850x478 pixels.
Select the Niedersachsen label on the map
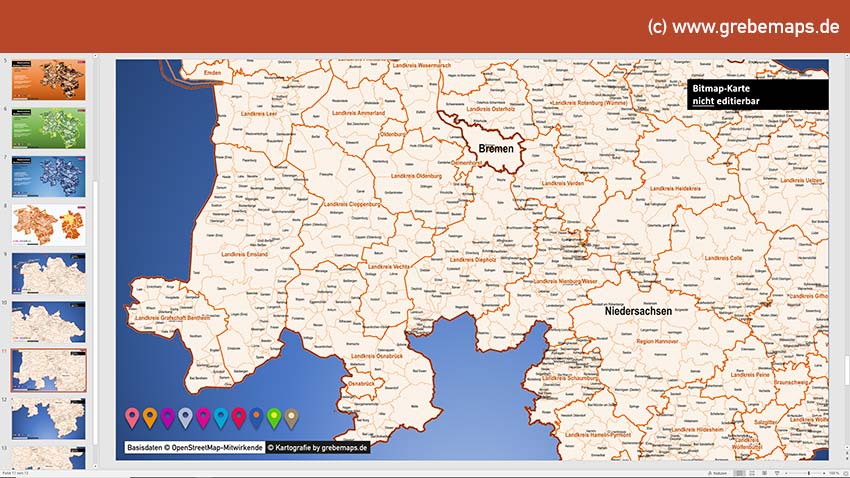coord(638,311)
